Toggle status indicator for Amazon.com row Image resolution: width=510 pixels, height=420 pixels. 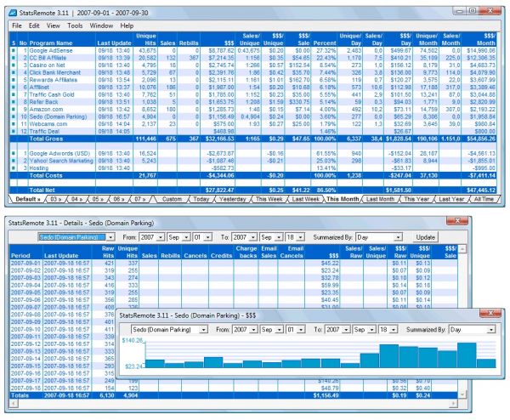(14, 110)
